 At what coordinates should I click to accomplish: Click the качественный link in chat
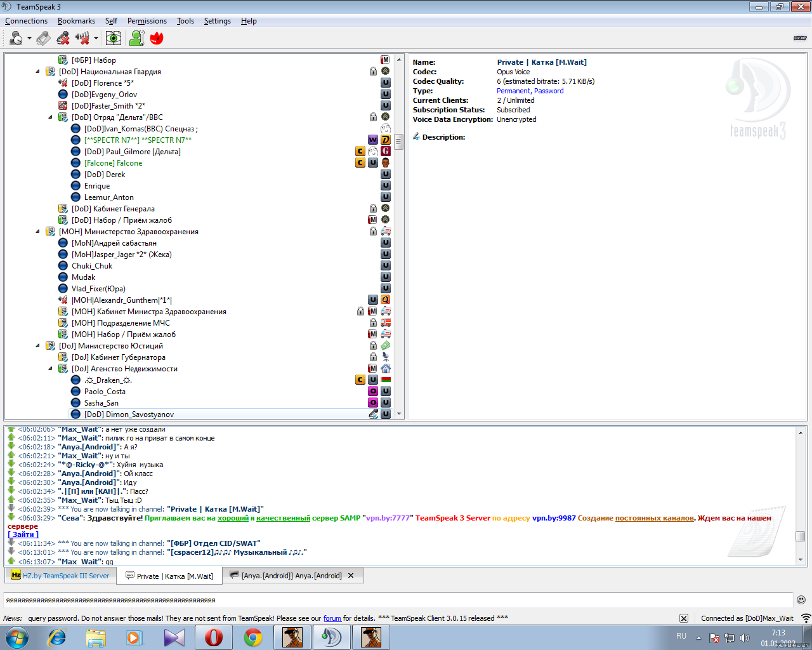point(284,518)
